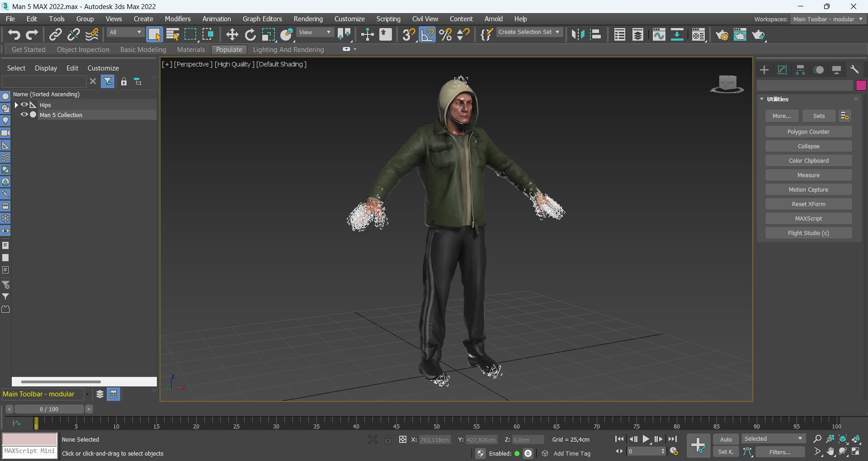The image size is (868, 461).
Task: Open the Display command panel tab
Action: 836,70
